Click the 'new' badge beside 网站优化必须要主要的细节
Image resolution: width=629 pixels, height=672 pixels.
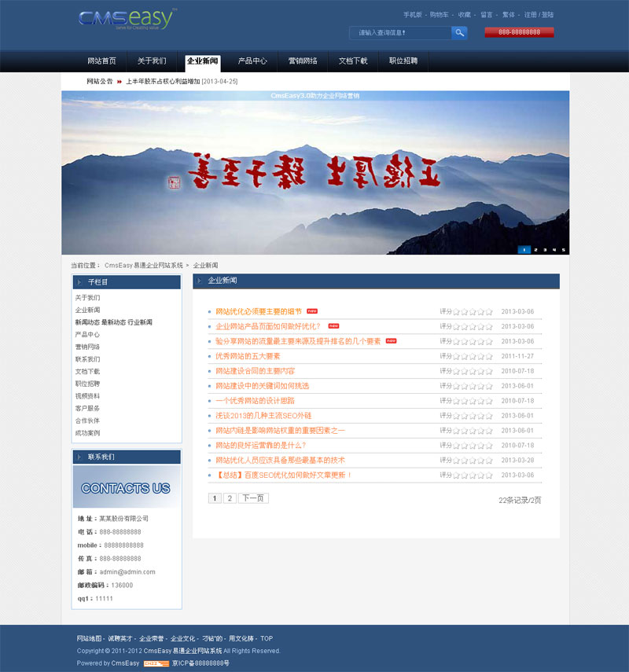[312, 311]
